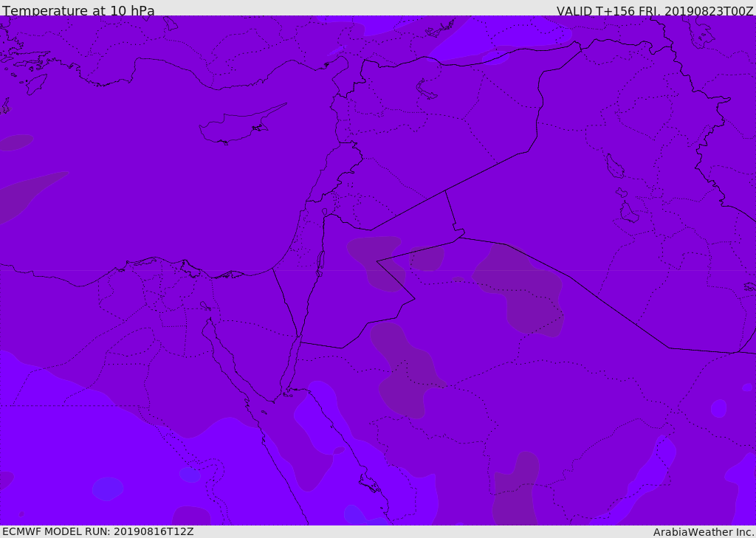Click the Sea of Galilee outline
The width and height of the screenshot is (756, 538).
pos(325,212)
